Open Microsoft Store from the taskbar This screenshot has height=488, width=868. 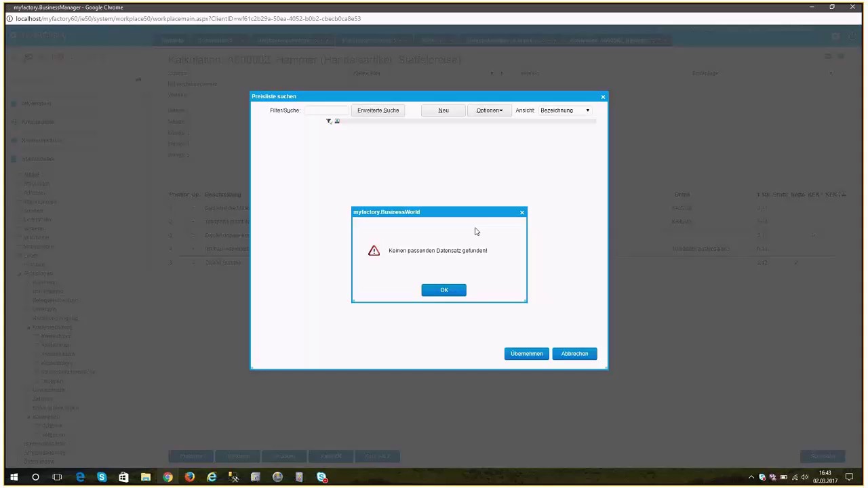coord(123,477)
